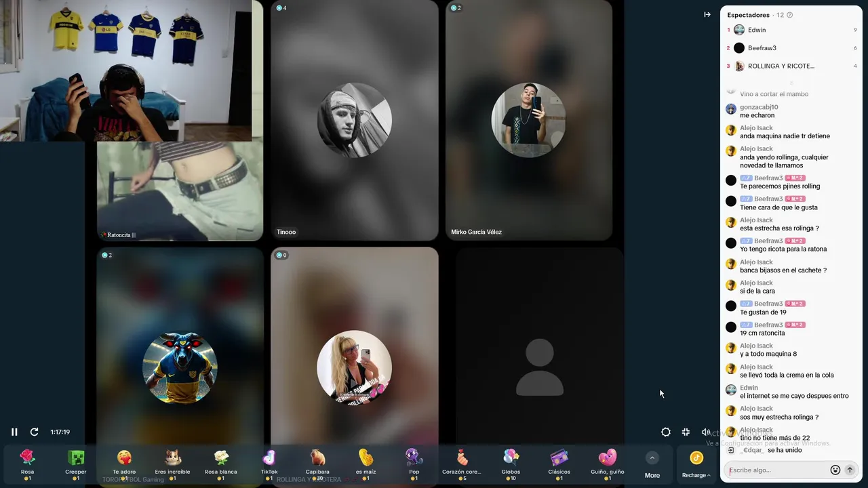Open stream settings gear icon
The image size is (868, 488).
click(x=666, y=432)
